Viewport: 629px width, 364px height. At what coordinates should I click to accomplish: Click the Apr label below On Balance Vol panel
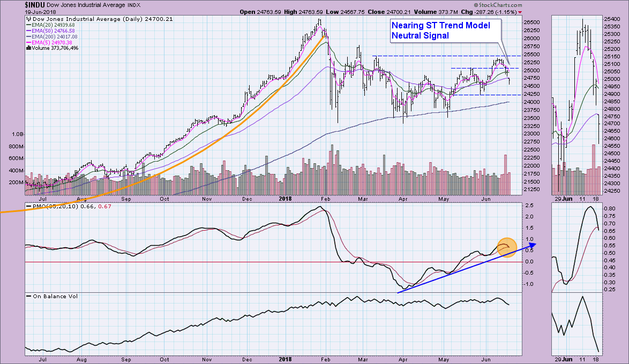tap(403, 360)
